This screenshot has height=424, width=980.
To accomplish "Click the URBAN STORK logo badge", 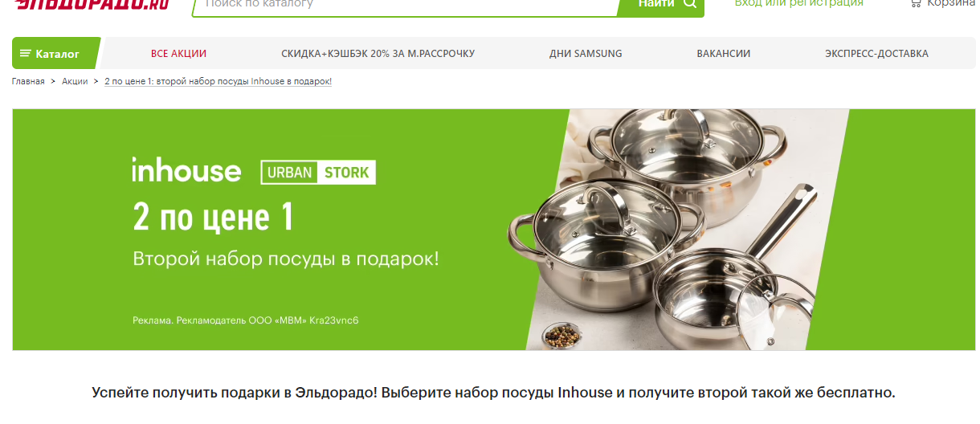I will coord(318,173).
